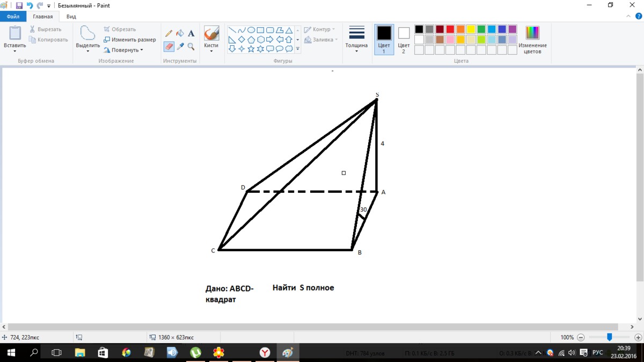This screenshot has width=644, height=362.
Task: Click the Save icon in quick access toolbar
Action: tap(19, 5)
